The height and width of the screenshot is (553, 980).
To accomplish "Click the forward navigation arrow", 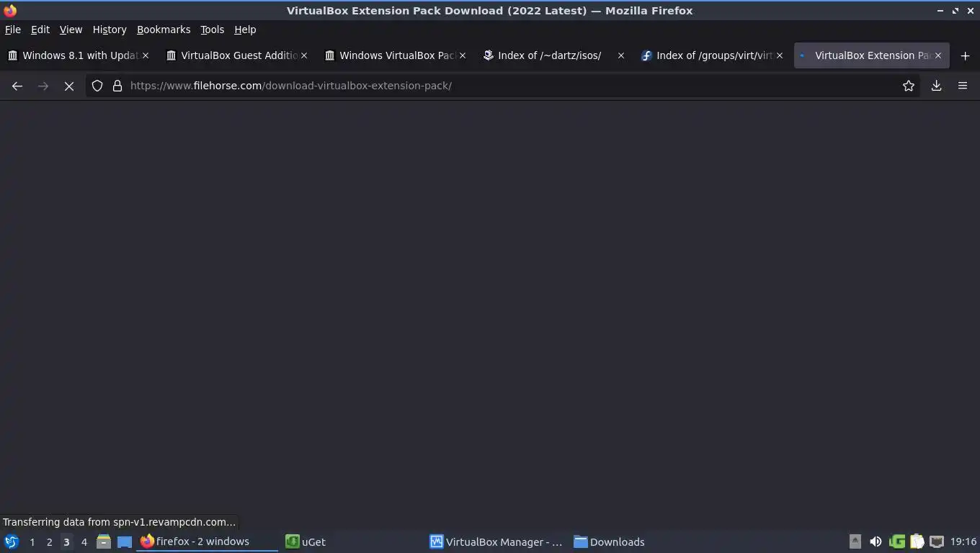I will [x=43, y=86].
